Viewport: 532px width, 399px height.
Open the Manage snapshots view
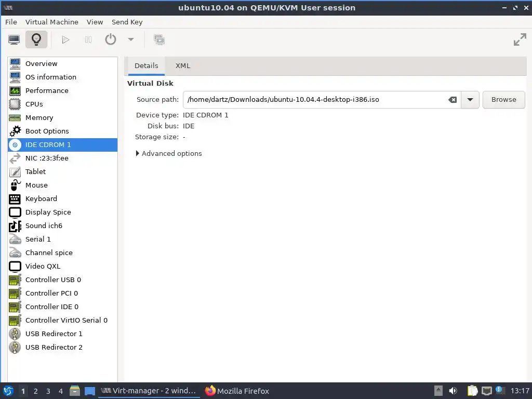(x=159, y=39)
